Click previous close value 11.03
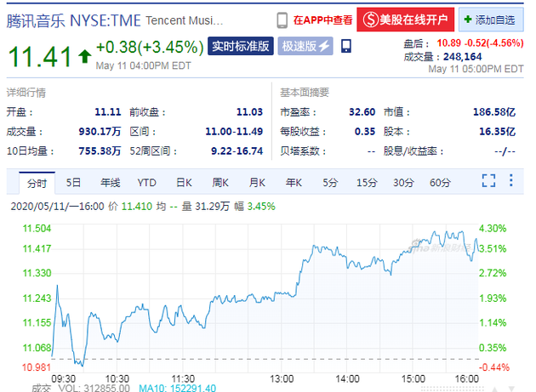 point(249,111)
